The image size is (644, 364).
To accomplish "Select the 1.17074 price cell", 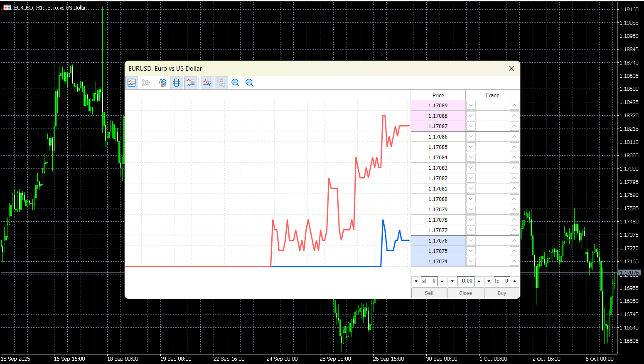I will [438, 261].
